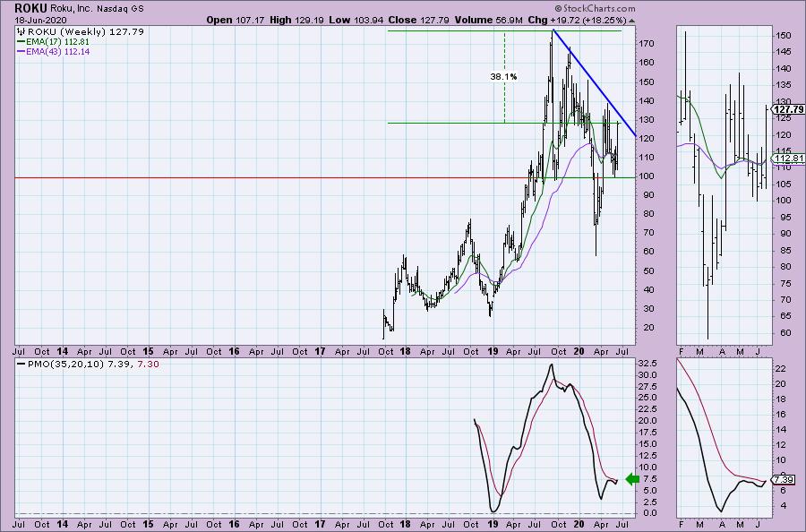The image size is (806, 532).
Task: Click the '38.1%' retracement label
Action: pyautogui.click(x=503, y=77)
